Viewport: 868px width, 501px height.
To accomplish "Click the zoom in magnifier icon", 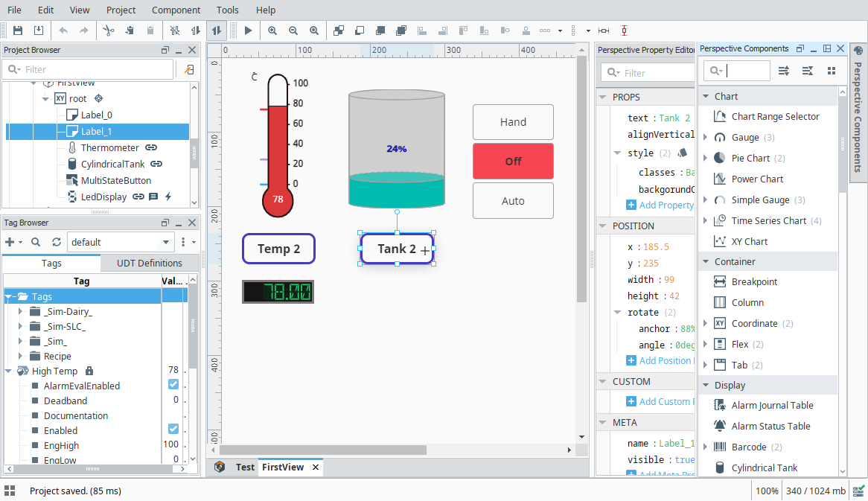I will click(272, 31).
